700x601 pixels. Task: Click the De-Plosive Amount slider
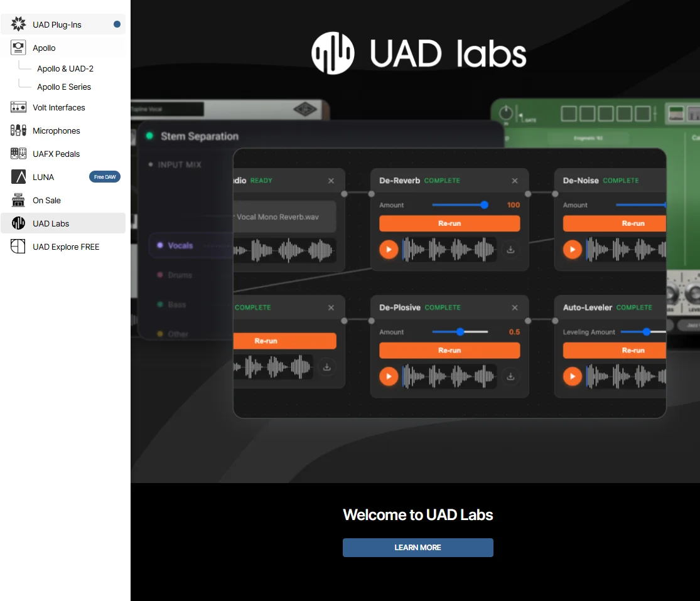(x=460, y=332)
